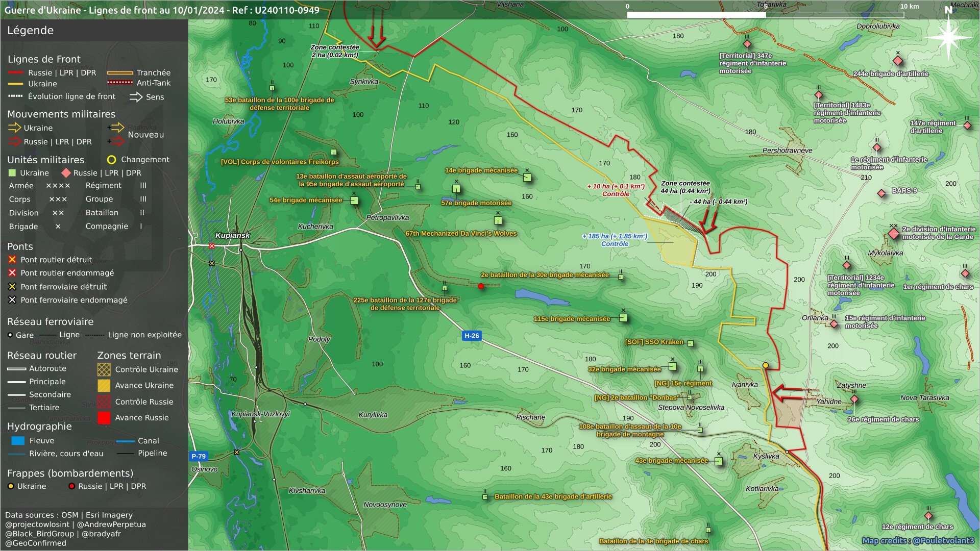This screenshot has height=551, width=980.
Task: Click the 2e division d'infanterie diamond marker
Action: (x=894, y=234)
